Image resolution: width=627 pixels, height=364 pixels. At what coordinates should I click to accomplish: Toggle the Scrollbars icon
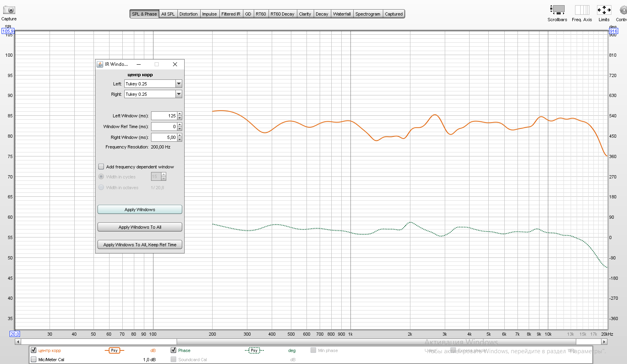tap(557, 10)
